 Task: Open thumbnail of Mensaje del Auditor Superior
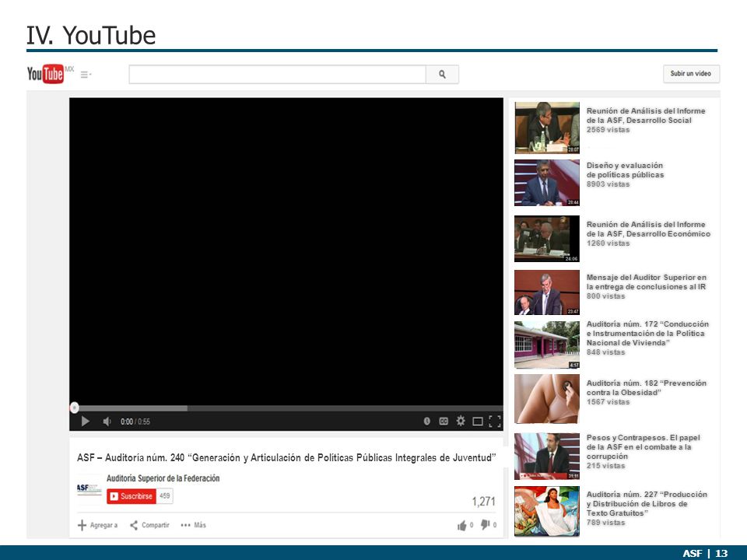click(x=547, y=292)
